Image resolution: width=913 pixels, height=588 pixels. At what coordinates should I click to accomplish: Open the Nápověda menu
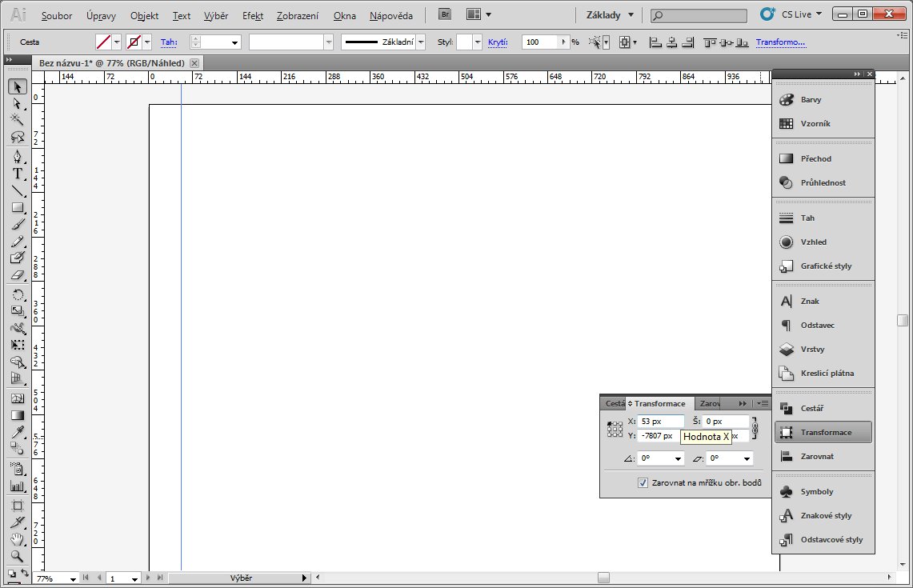pyautogui.click(x=391, y=16)
